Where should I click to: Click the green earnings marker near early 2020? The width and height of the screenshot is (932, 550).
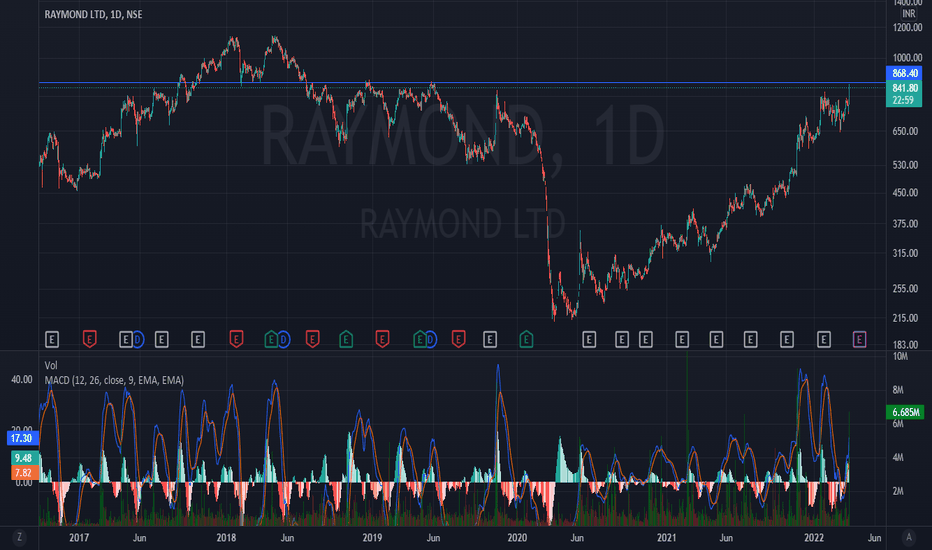(526, 340)
